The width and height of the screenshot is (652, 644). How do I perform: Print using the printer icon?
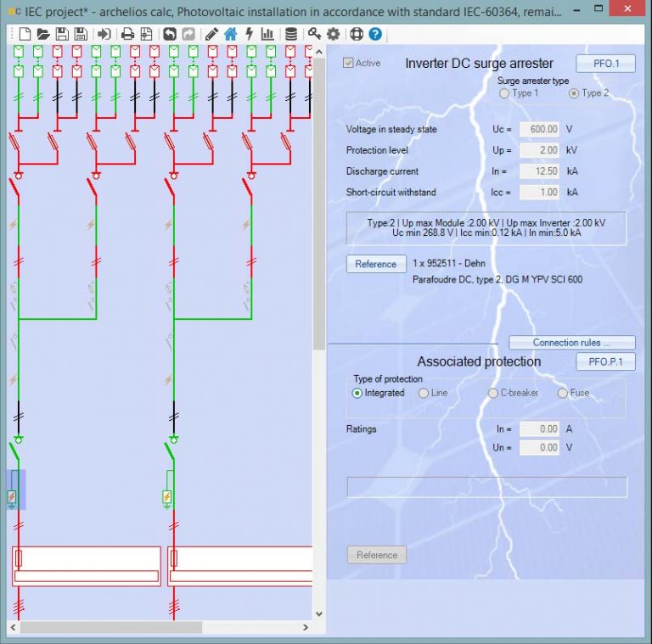127,34
